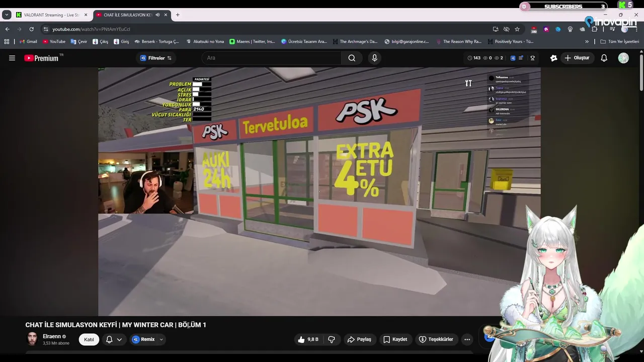Image resolution: width=644 pixels, height=362 pixels.
Task: Open a new browser tab
Action: [178, 15]
